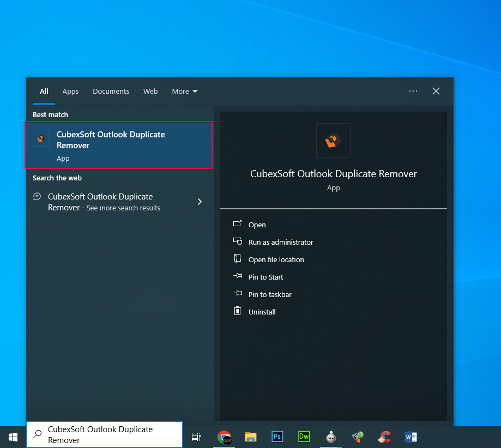Screen dimensions: 501x448
Task: Click the magnifier icon in search box
Action: [x=38, y=434]
